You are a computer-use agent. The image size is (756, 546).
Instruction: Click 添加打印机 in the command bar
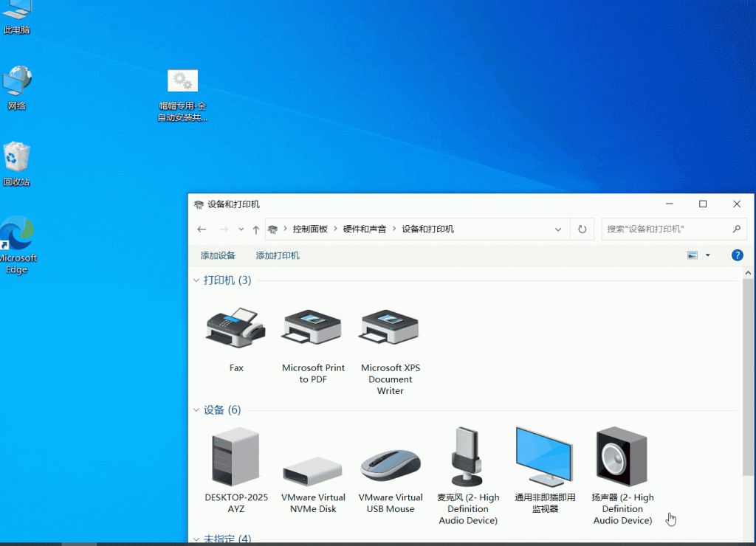(278, 255)
